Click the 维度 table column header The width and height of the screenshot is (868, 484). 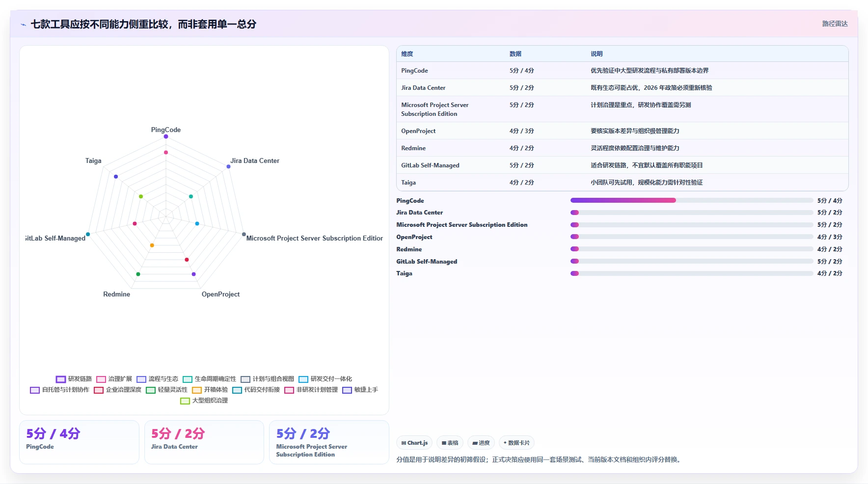(407, 54)
